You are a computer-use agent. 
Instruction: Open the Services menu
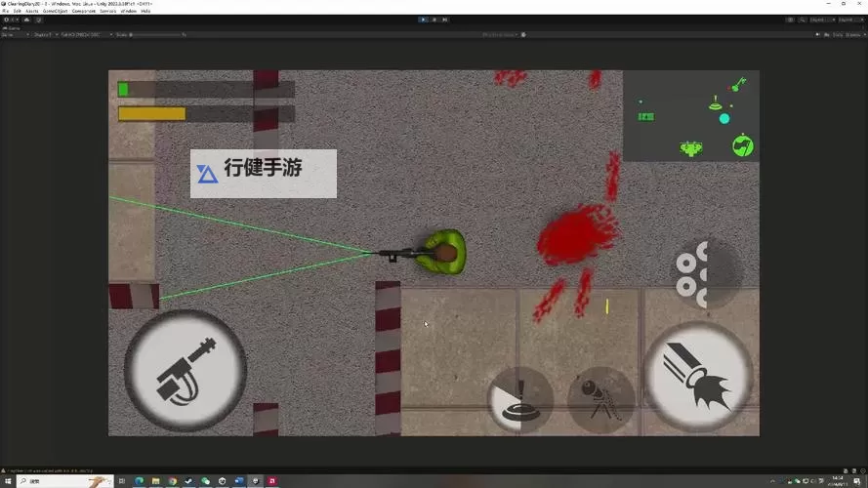(108, 11)
